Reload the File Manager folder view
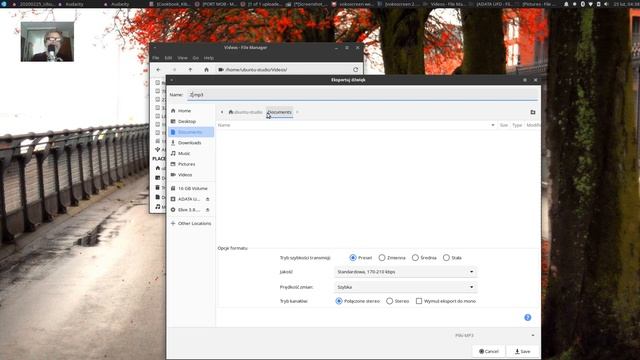Image resolution: width=640 pixels, height=360 pixels. 356,69
